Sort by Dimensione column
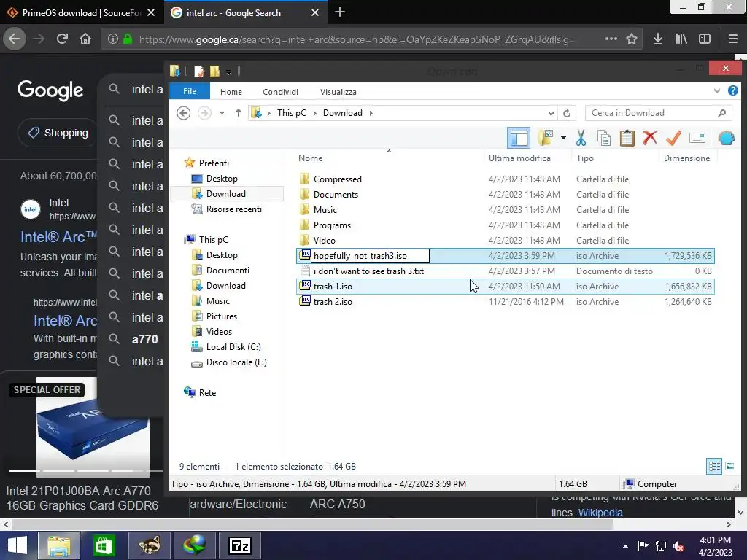The image size is (747, 560). pyautogui.click(x=686, y=158)
